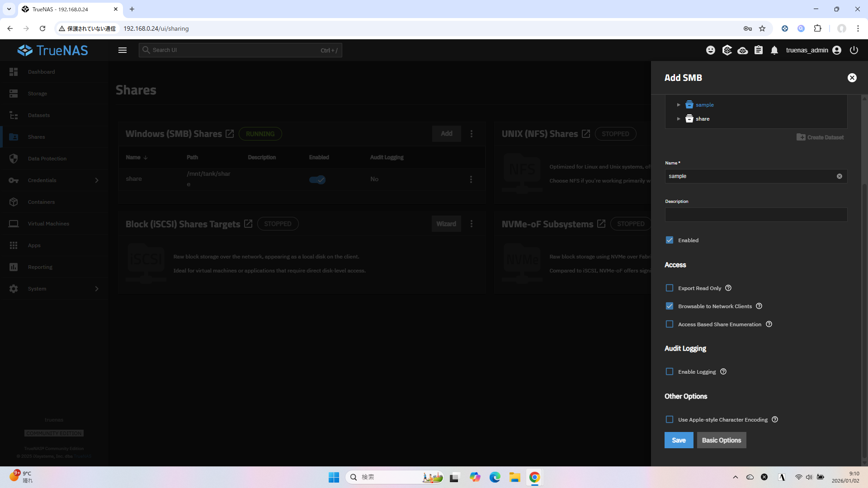This screenshot has width=868, height=488.
Task: Switch to Basic Options
Action: point(721,440)
